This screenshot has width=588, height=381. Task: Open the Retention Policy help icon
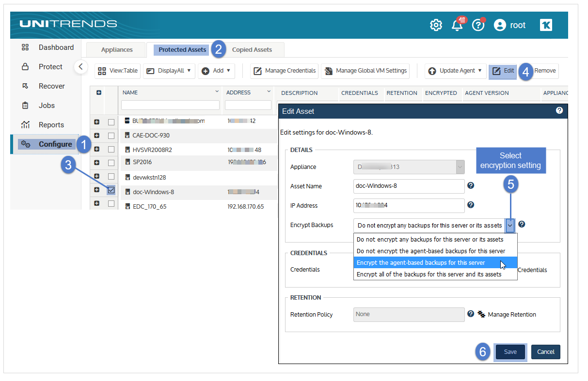[471, 314]
